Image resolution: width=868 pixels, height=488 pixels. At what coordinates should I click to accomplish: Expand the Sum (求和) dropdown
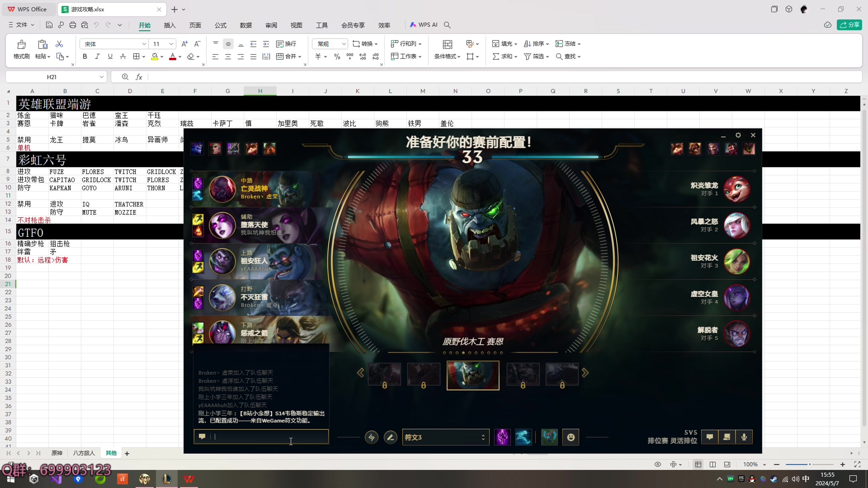pos(516,56)
